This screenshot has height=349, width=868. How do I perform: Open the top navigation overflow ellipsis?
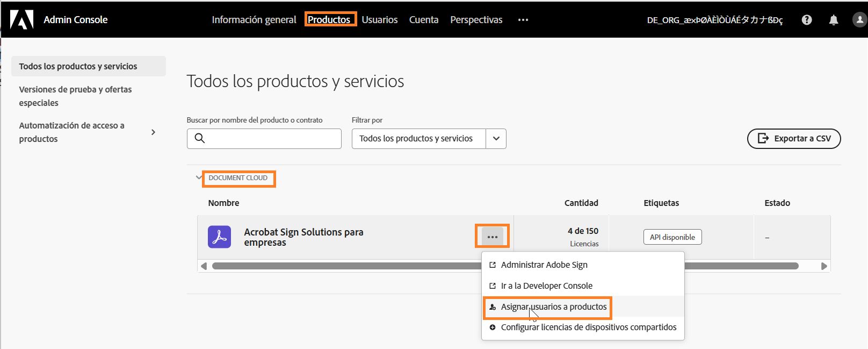[523, 20]
